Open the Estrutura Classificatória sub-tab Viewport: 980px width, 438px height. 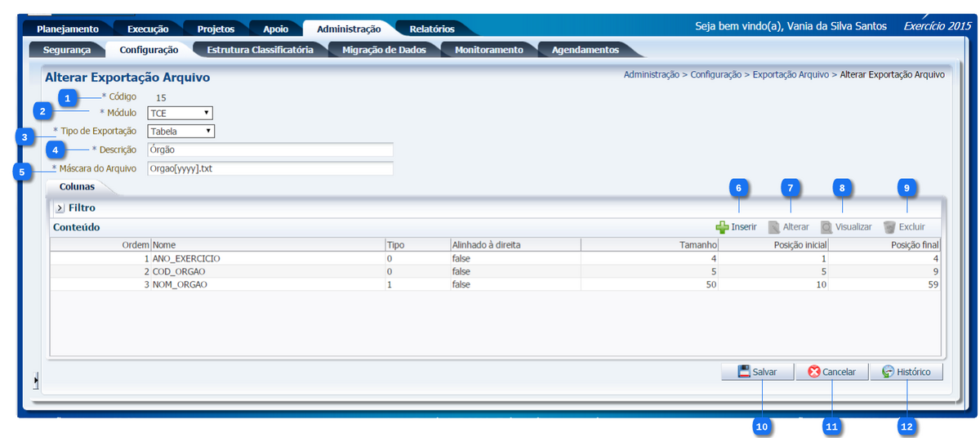(260, 50)
